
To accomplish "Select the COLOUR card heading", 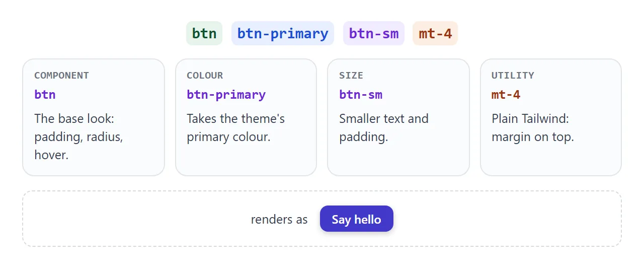I will click(x=205, y=76).
